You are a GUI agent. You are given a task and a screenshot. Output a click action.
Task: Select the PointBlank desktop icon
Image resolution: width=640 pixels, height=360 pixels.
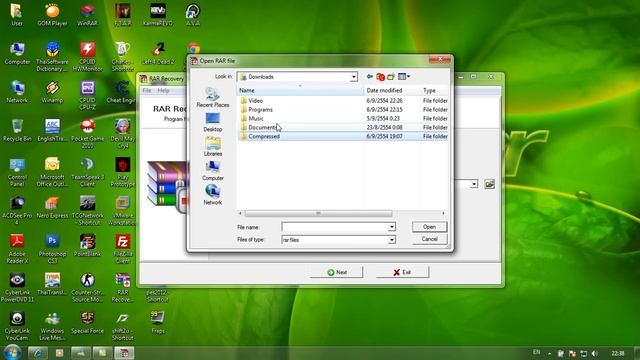(x=87, y=245)
